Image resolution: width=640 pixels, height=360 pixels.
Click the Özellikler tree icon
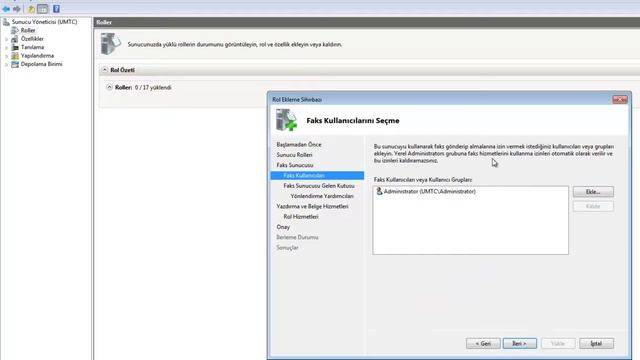15,39
